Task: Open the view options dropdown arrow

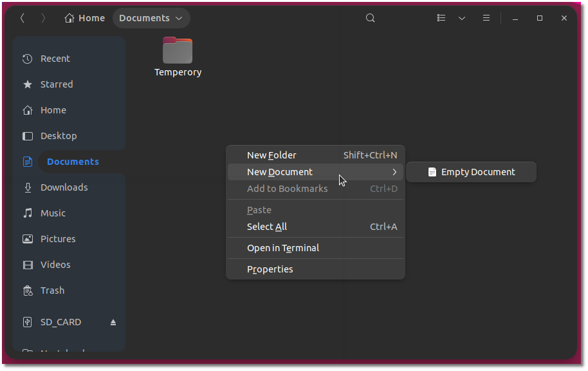Action: tap(461, 18)
